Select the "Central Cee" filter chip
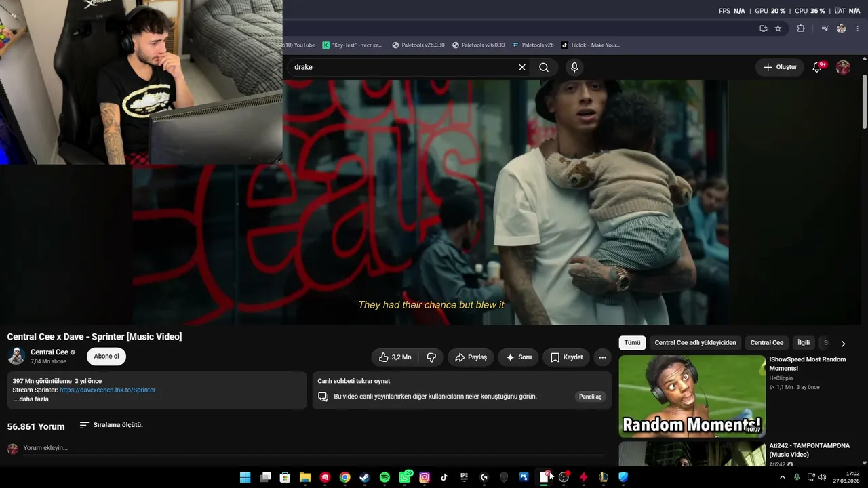The image size is (868, 488). (767, 343)
